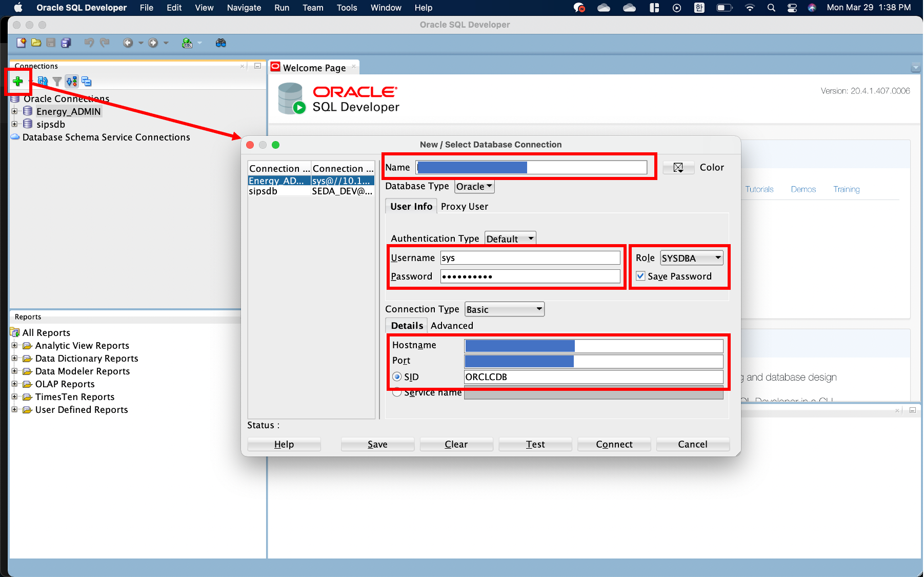Screen dimensions: 924x577
Task: Switch to the Advanced tab
Action: pos(452,326)
